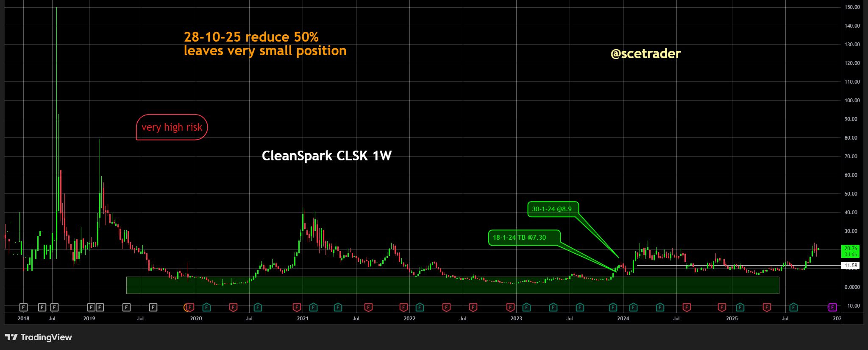Image resolution: width=868 pixels, height=350 pixels.
Task: Click the 2024 label on time axis
Action: tap(623, 319)
